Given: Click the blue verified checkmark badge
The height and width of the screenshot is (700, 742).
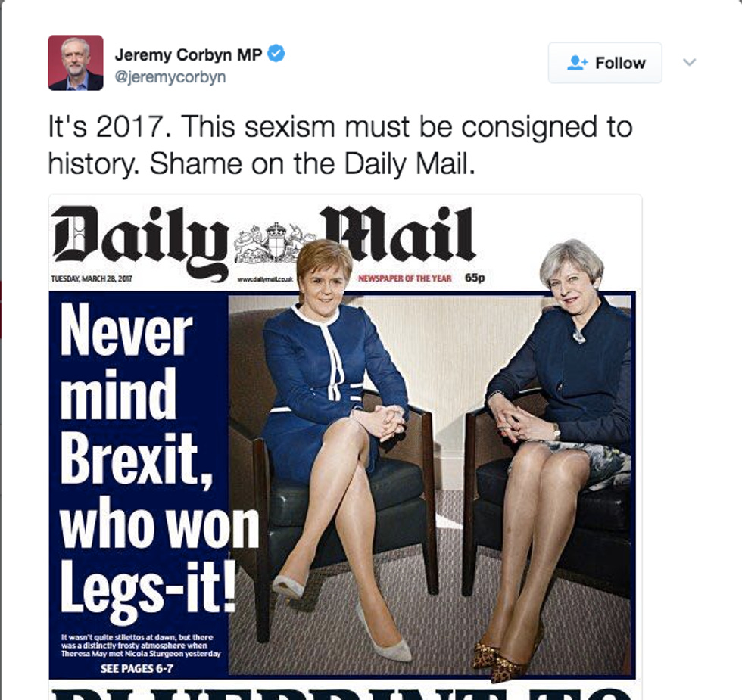Looking at the screenshot, I should (x=276, y=54).
